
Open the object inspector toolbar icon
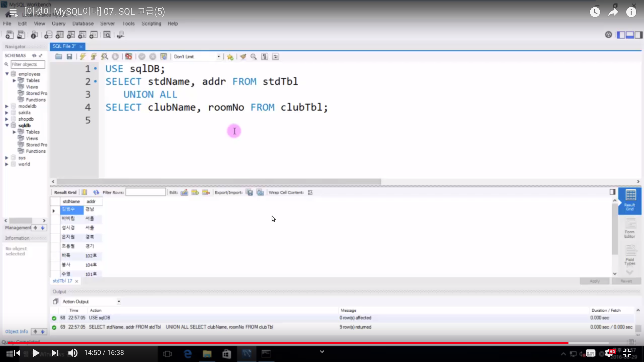point(34,35)
